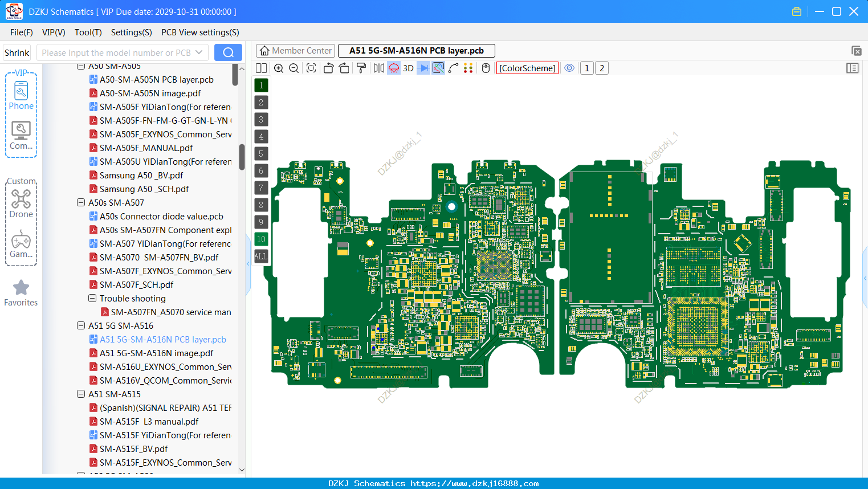This screenshot has height=489, width=868.
Task: Open the File(F) menu
Action: [x=22, y=32]
